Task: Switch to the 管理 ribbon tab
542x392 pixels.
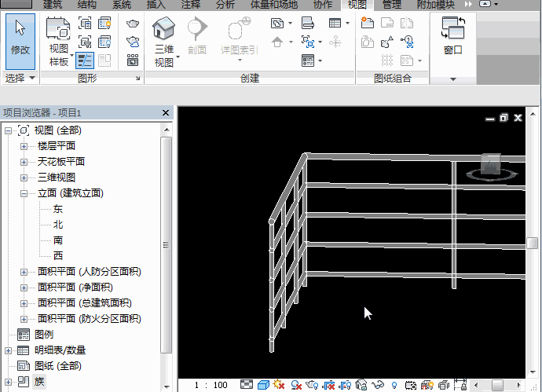Action: [391, 5]
